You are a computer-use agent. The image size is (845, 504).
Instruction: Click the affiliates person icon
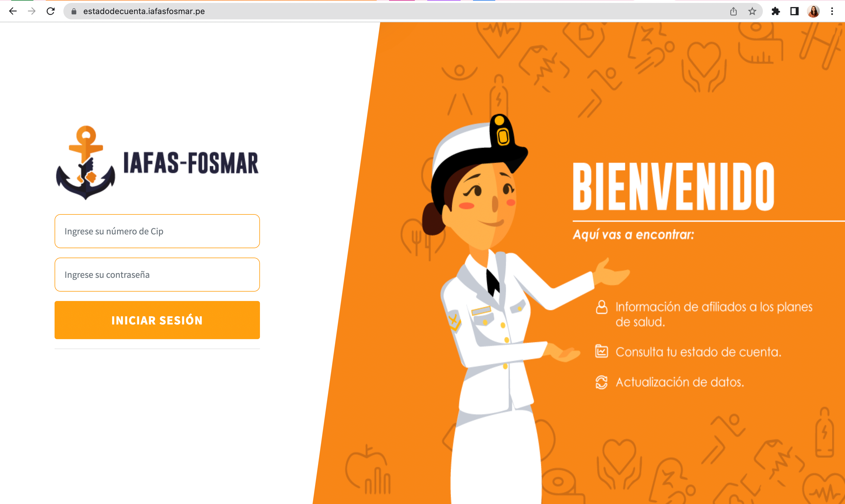[601, 307]
